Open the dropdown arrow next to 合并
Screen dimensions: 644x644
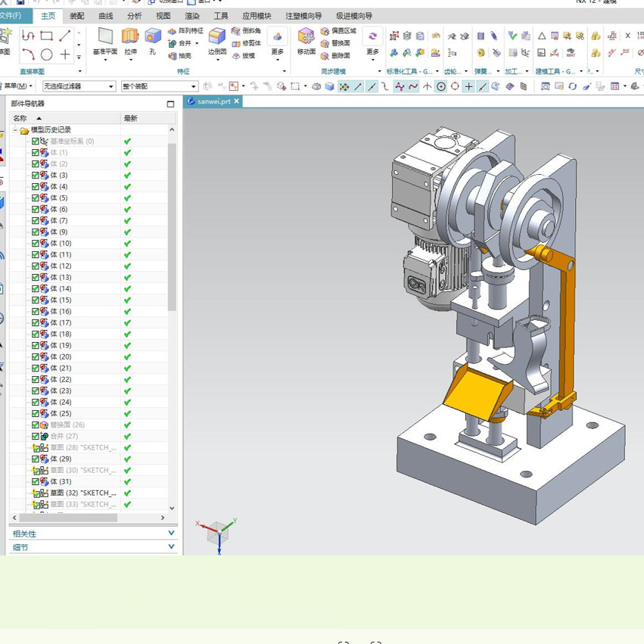tap(198, 43)
